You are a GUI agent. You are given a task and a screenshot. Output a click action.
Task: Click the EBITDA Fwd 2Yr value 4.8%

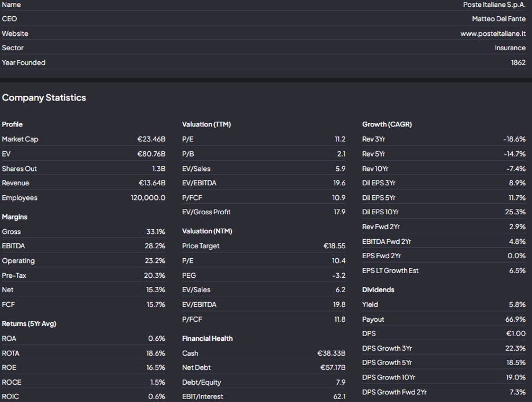click(518, 241)
